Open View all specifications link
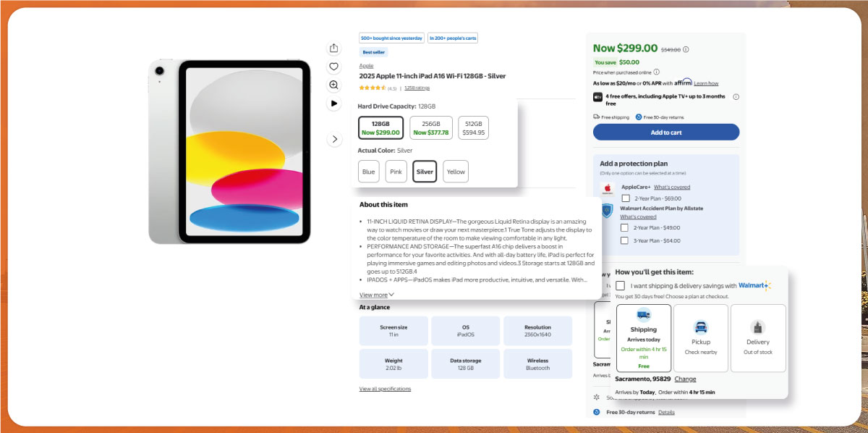Image resolution: width=868 pixels, height=433 pixels. (x=385, y=389)
